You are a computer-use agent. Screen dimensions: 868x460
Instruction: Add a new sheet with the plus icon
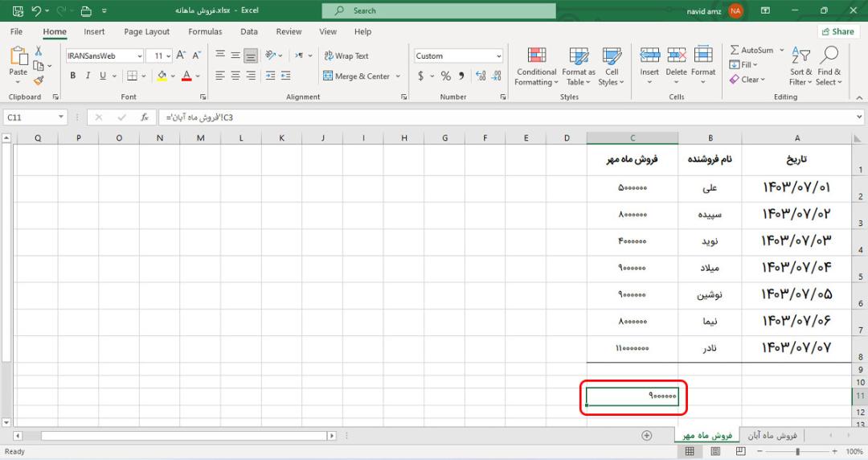coord(646,435)
